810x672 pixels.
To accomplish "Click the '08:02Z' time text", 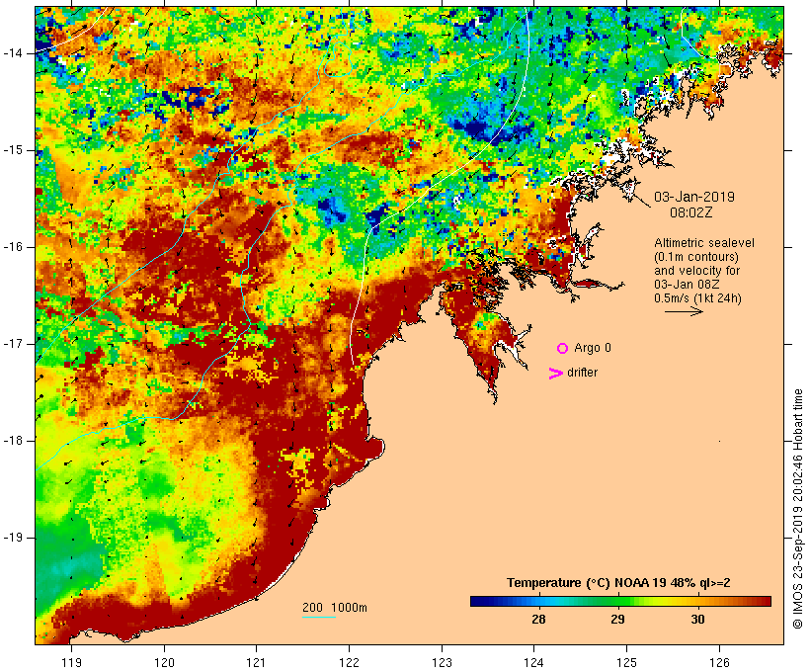I will click(x=691, y=212).
